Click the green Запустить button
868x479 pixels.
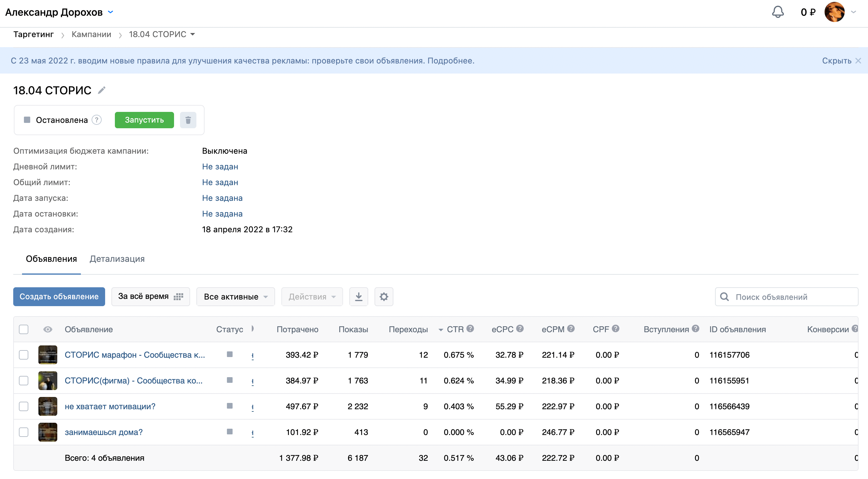(x=144, y=120)
